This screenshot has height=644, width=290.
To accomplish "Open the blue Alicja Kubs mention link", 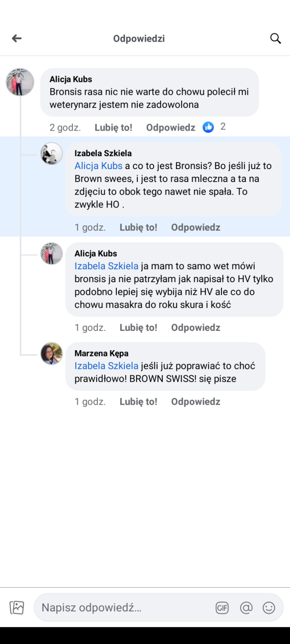I will 98,166.
